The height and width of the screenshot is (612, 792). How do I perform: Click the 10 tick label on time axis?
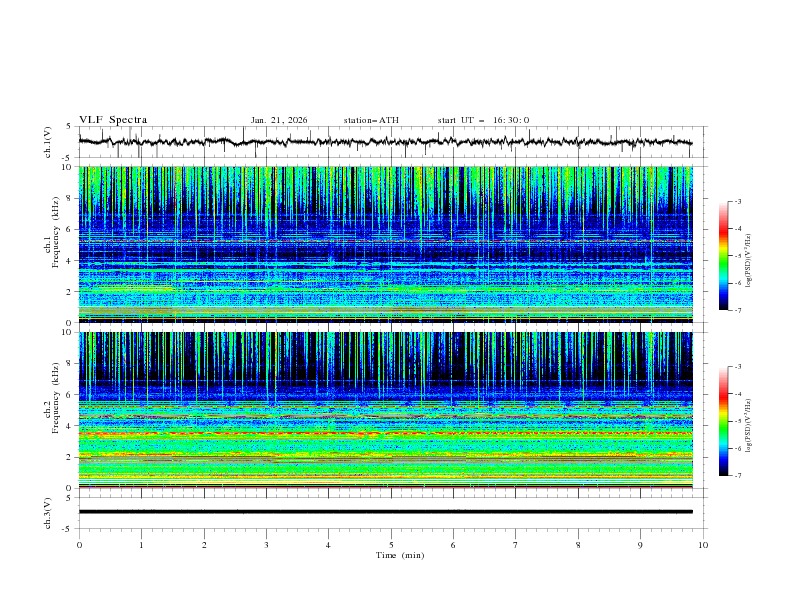tap(703, 545)
